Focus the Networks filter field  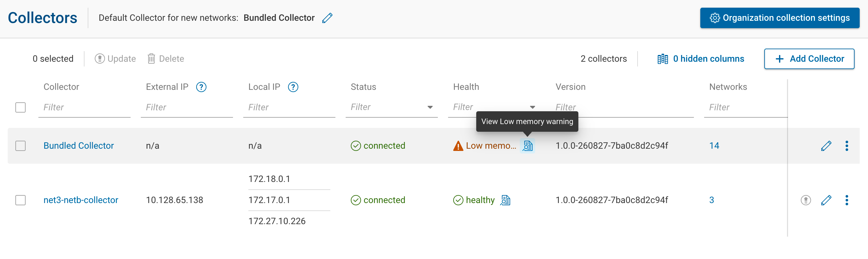click(x=746, y=107)
